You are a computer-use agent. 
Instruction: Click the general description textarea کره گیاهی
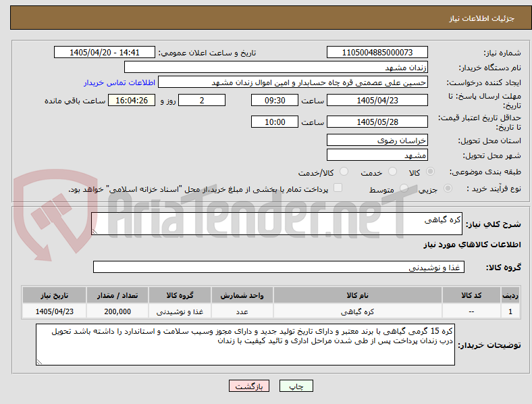[x=277, y=224]
